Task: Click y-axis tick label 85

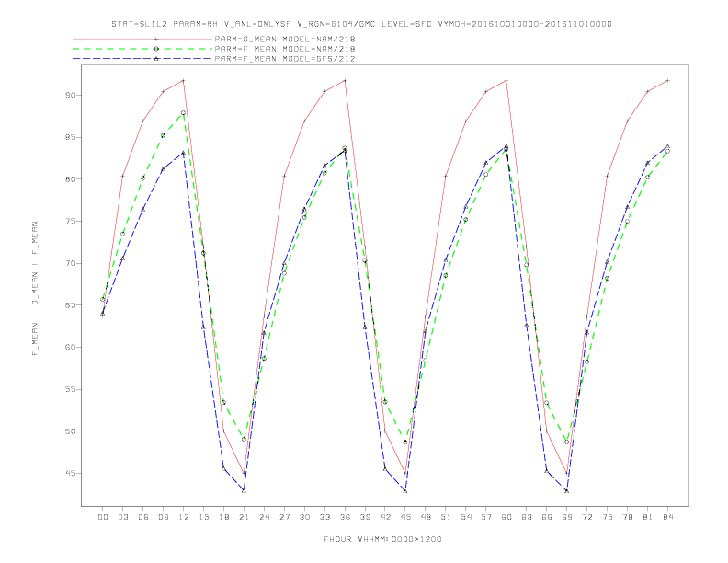Action: click(71, 137)
